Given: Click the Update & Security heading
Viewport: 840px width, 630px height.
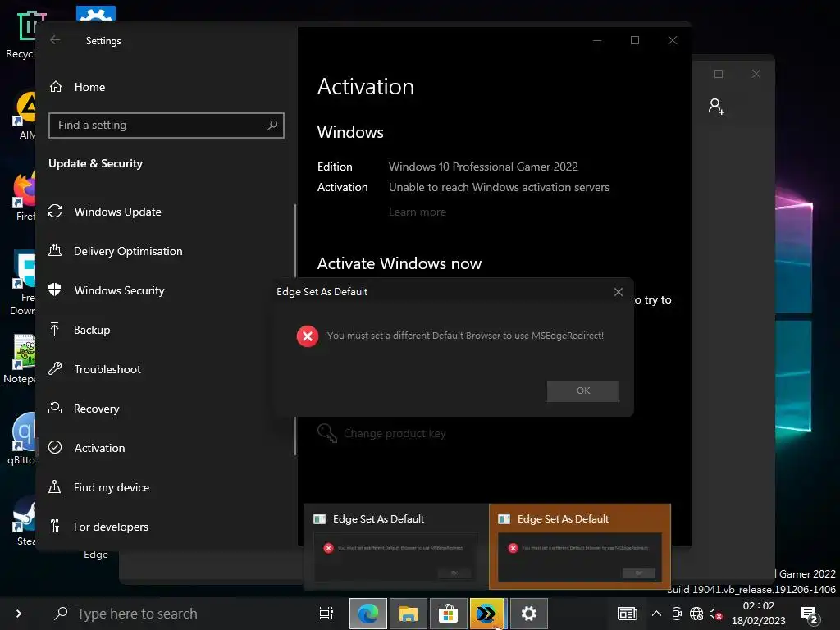Looking at the screenshot, I should (x=95, y=163).
